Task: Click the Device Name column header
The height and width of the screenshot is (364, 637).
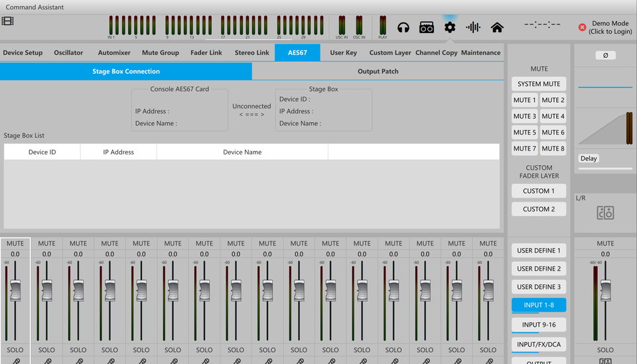Action: (242, 152)
